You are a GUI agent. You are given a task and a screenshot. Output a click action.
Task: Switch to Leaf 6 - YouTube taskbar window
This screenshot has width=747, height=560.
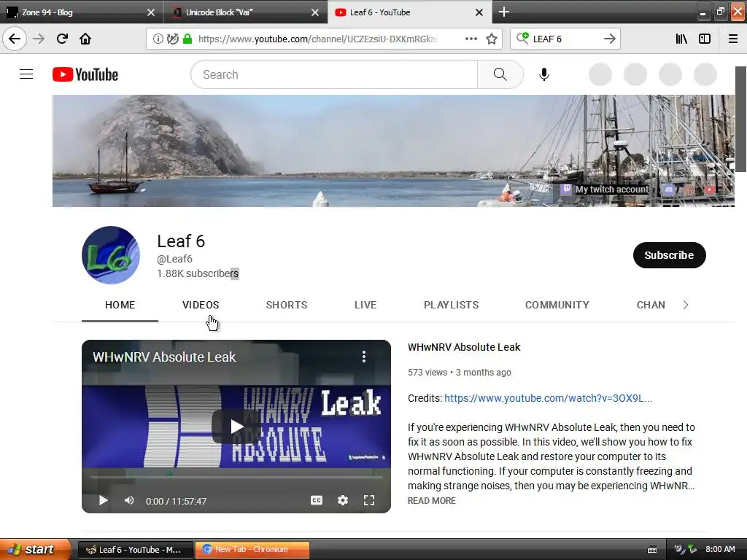tap(135, 550)
